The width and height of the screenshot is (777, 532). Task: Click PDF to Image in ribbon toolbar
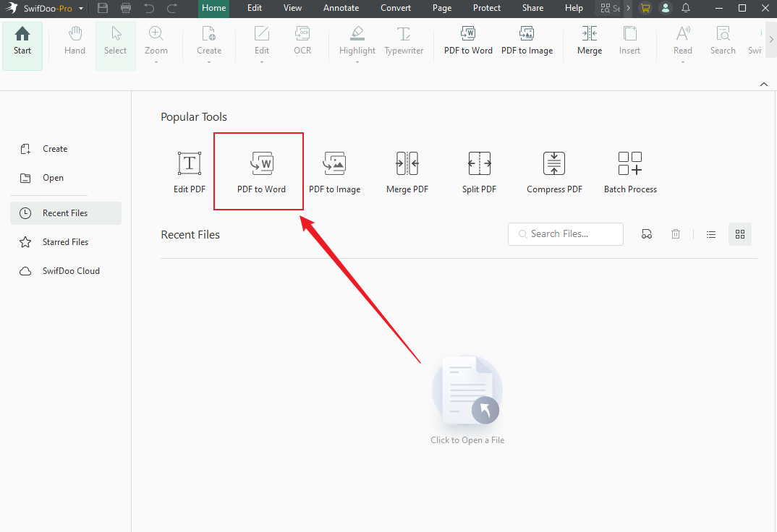[527, 40]
